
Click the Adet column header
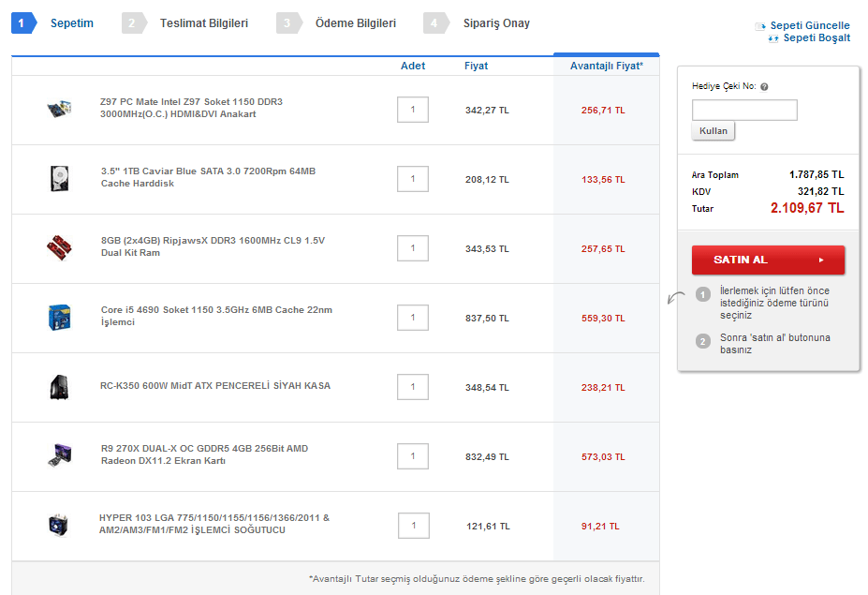[413, 66]
